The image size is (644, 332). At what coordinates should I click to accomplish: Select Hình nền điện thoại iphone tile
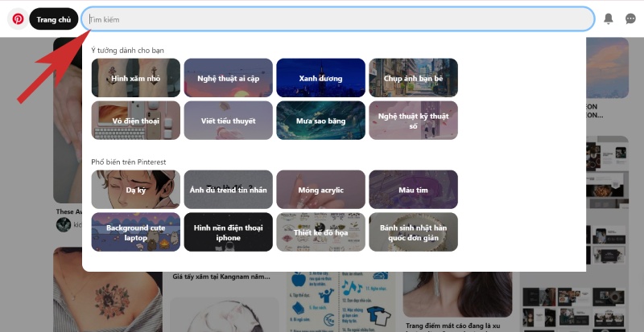pos(228,232)
